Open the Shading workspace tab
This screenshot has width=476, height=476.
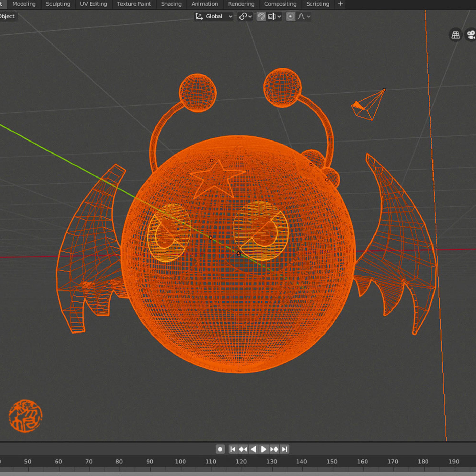coord(171,4)
